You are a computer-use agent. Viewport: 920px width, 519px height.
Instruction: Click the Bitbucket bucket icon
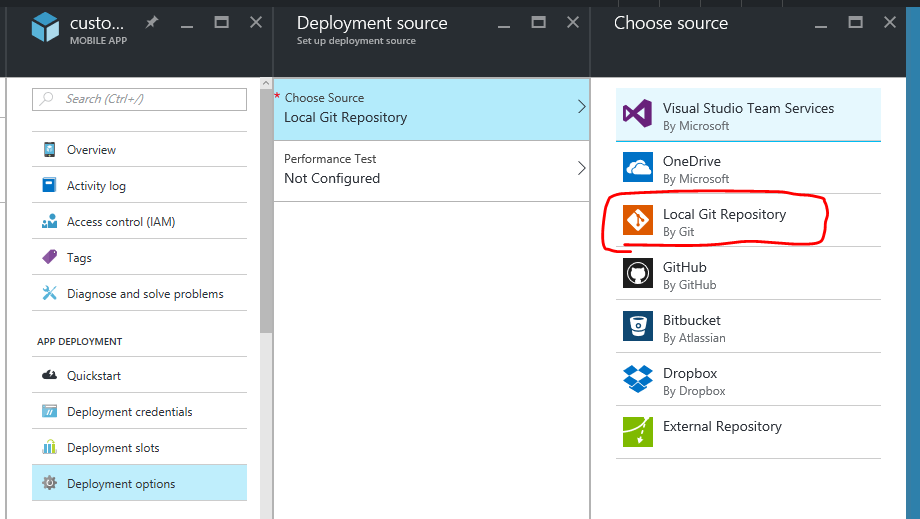[x=638, y=326]
